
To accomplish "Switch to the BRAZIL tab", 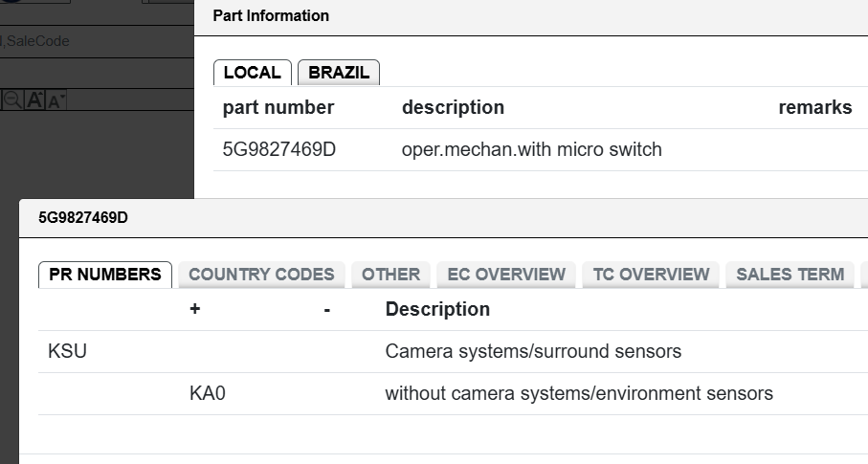I will (x=339, y=73).
